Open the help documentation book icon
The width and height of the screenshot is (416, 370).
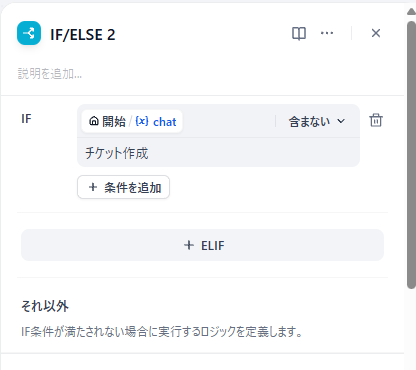[299, 33]
